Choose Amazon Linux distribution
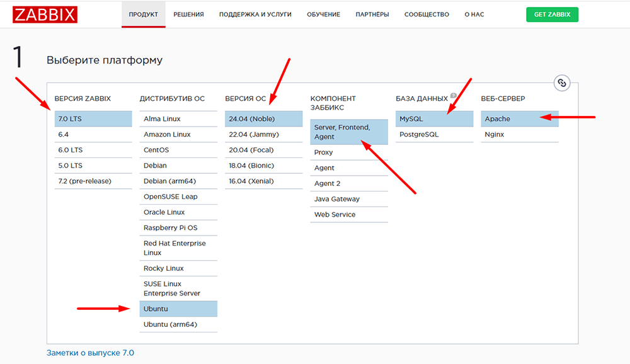Image resolution: width=630 pixels, height=364 pixels. point(178,135)
